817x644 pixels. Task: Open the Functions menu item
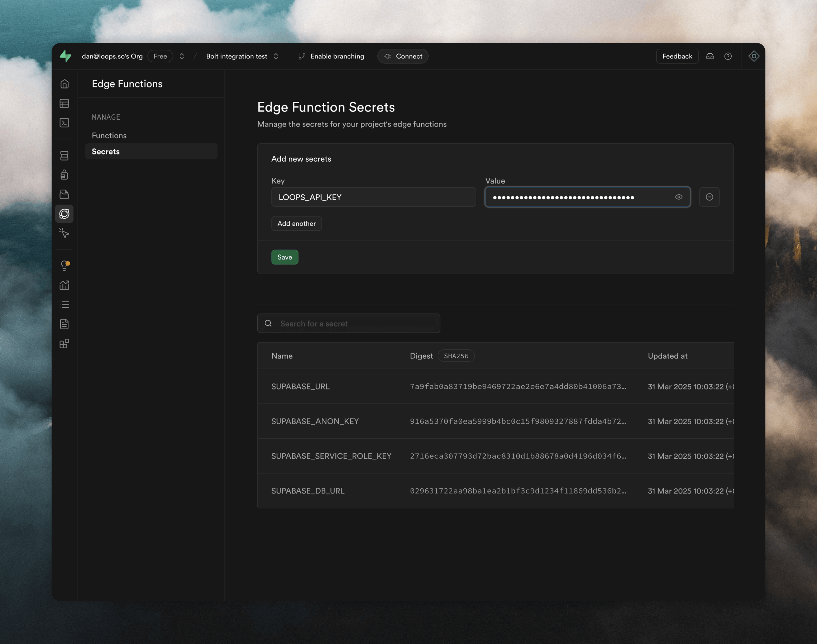pyautogui.click(x=109, y=135)
